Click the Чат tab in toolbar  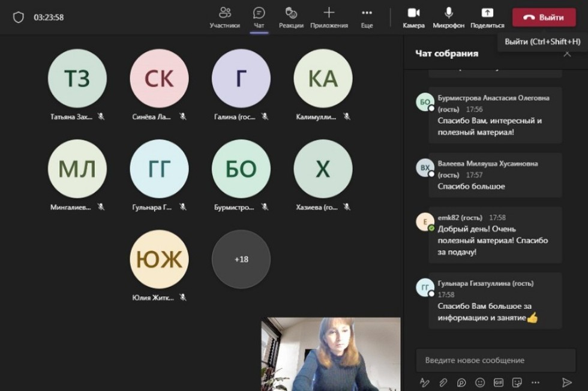click(x=259, y=17)
